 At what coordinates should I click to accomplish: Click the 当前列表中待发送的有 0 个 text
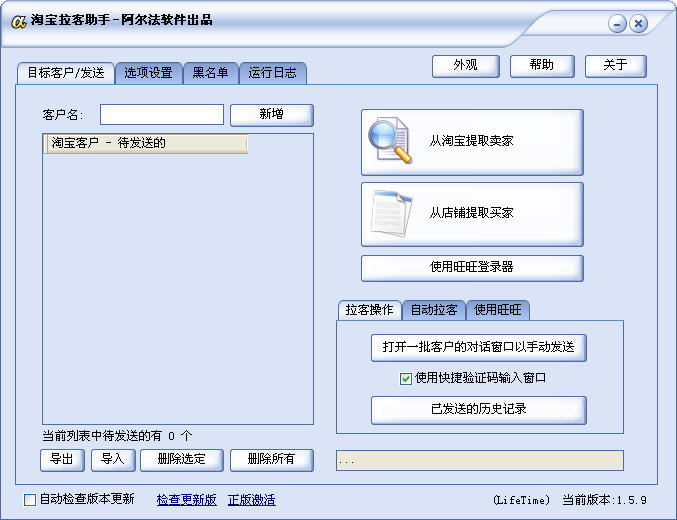click(117, 436)
